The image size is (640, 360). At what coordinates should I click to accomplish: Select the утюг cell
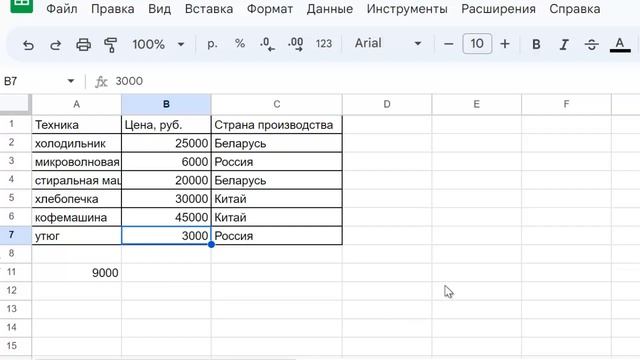(76, 236)
